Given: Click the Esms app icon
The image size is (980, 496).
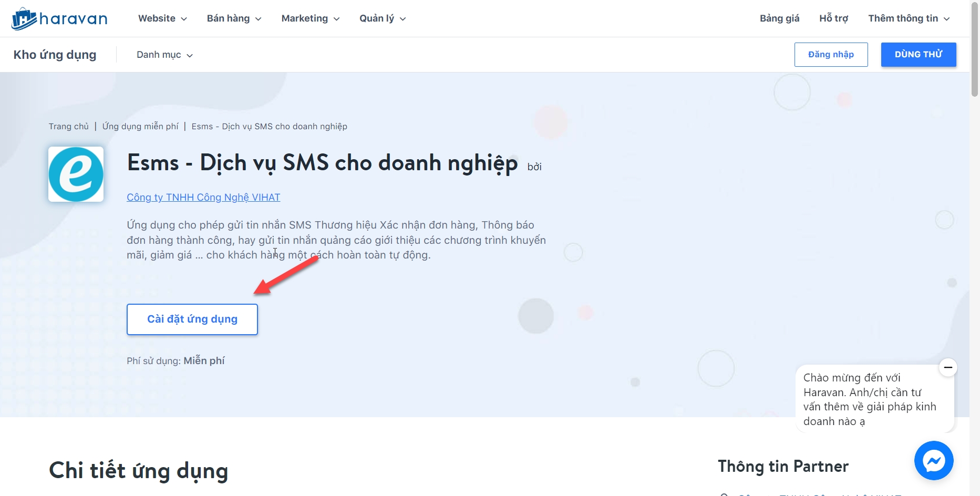Looking at the screenshot, I should (x=76, y=174).
